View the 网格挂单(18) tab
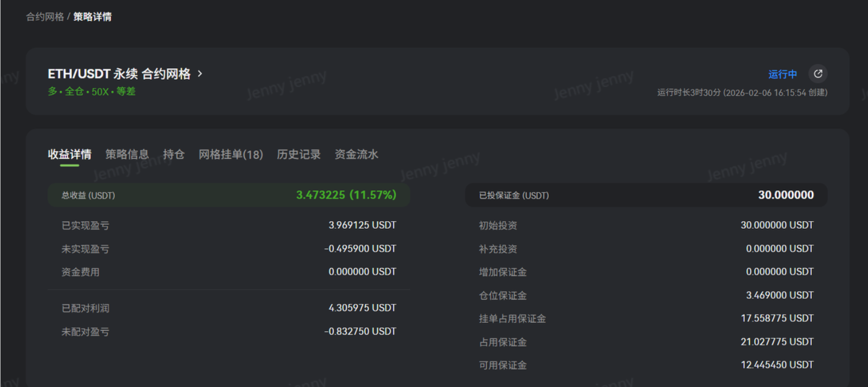The image size is (868, 387). 231,154
